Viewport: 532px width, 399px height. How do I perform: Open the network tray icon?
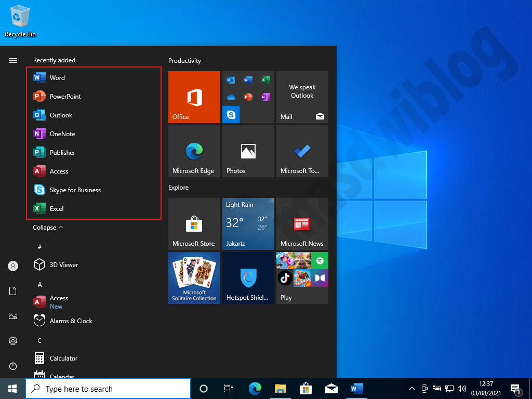pos(449,389)
